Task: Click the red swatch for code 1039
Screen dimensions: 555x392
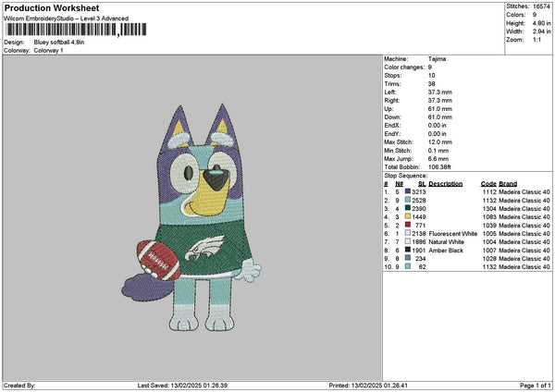Action: click(x=408, y=225)
